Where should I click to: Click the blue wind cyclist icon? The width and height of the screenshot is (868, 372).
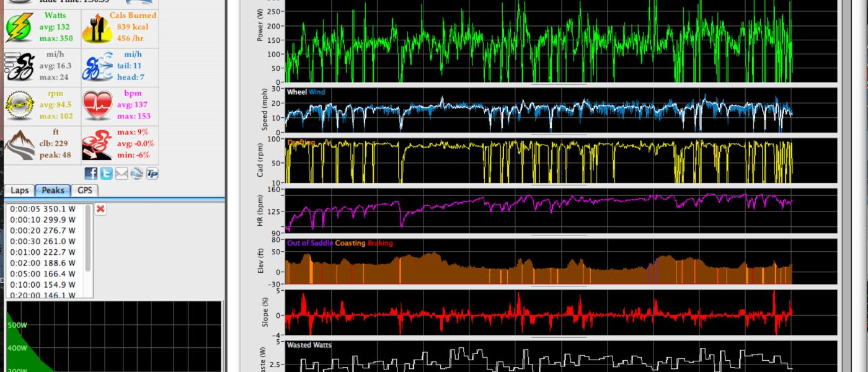98,66
